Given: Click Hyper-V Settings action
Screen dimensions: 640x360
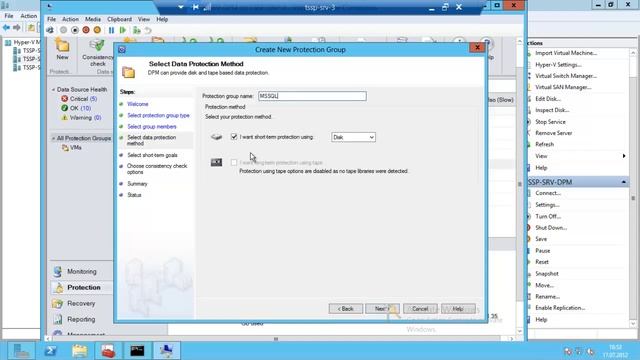Looking at the screenshot, I should pos(558,64).
